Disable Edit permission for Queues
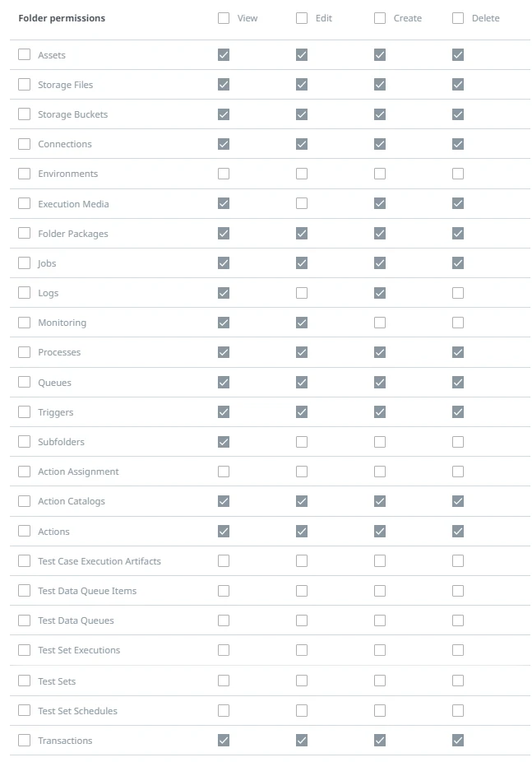This screenshot has height=762, width=532. pos(302,383)
